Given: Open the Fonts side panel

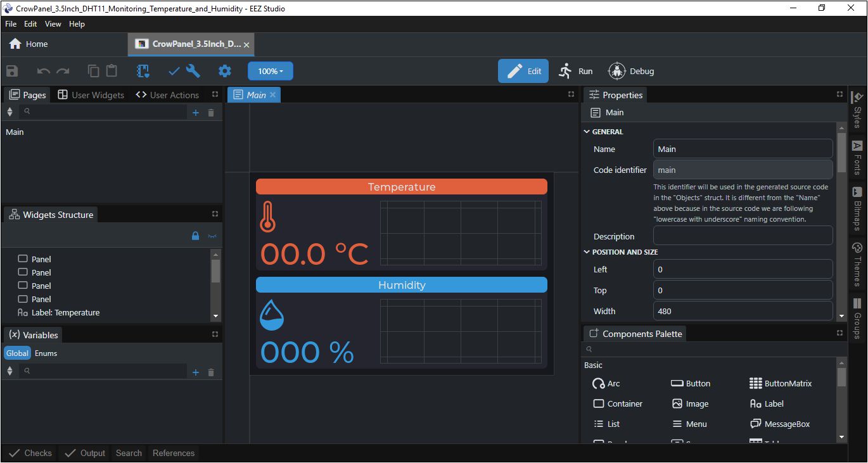Looking at the screenshot, I should (857, 158).
